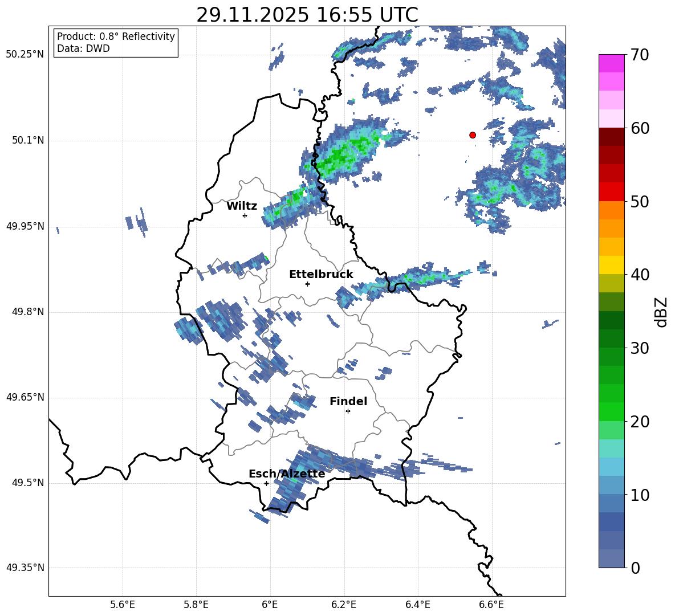
Task: Click the cross marker below Ettelbruck
Action: pos(307,284)
